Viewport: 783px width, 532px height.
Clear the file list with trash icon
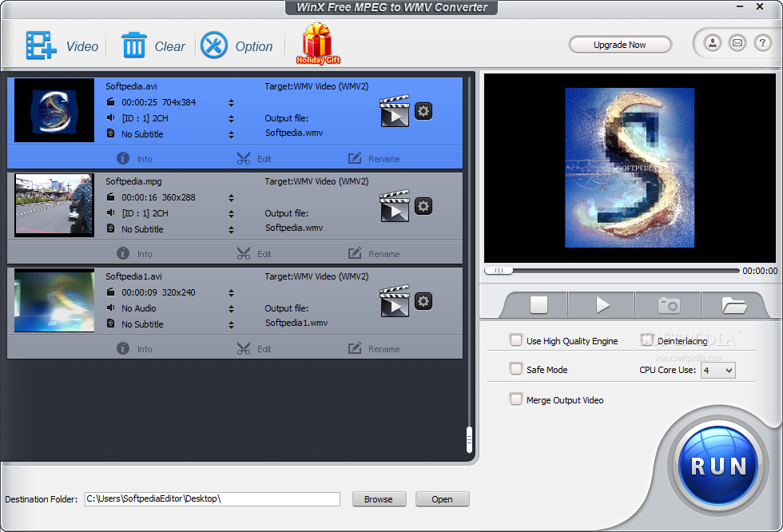[x=134, y=46]
